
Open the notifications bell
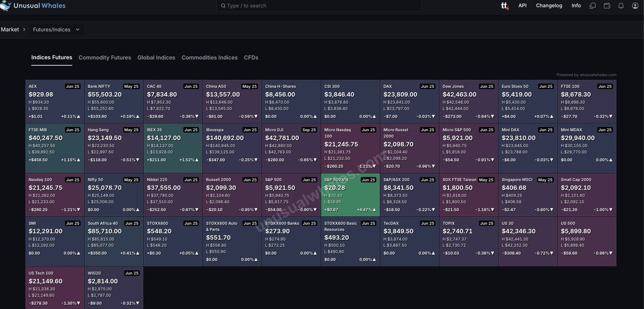(x=621, y=5)
